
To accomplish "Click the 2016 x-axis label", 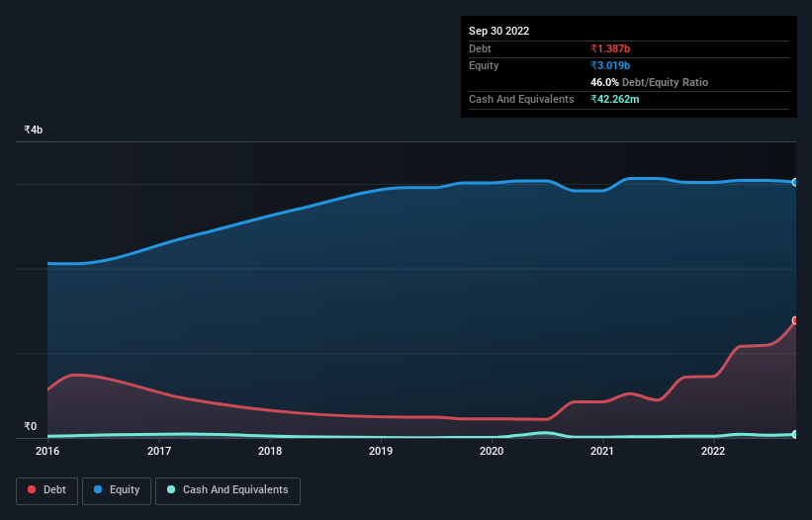I will coord(47,451).
